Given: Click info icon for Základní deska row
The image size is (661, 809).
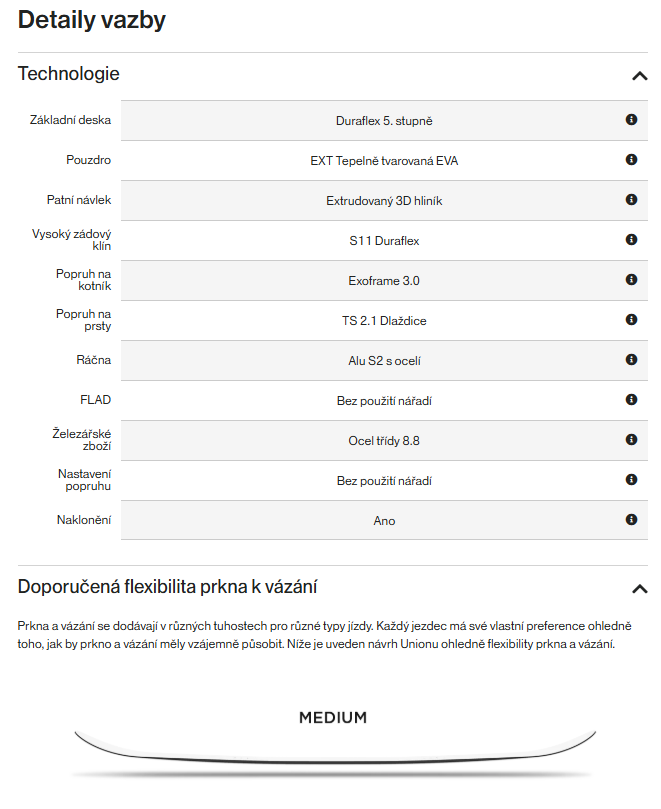Looking at the screenshot, I should point(631,120).
